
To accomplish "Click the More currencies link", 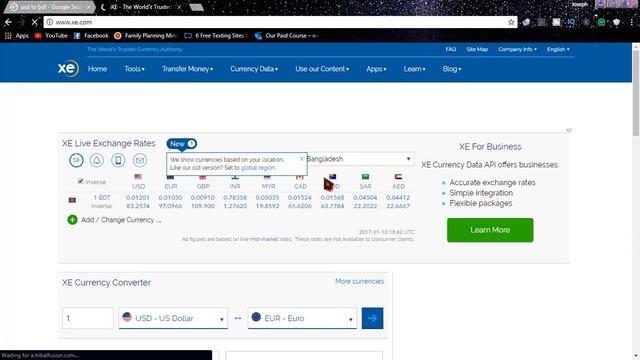I will [x=359, y=282].
